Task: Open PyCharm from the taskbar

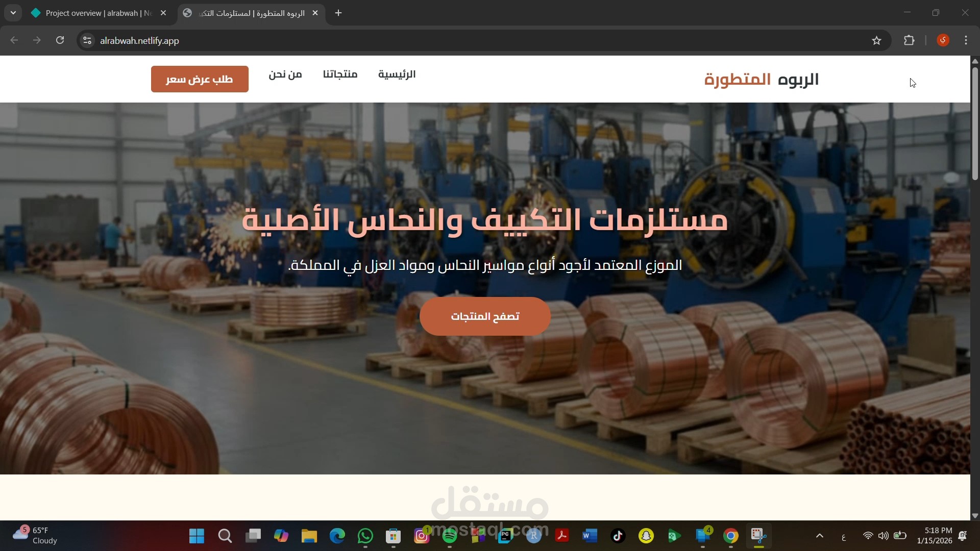Action: point(505,537)
